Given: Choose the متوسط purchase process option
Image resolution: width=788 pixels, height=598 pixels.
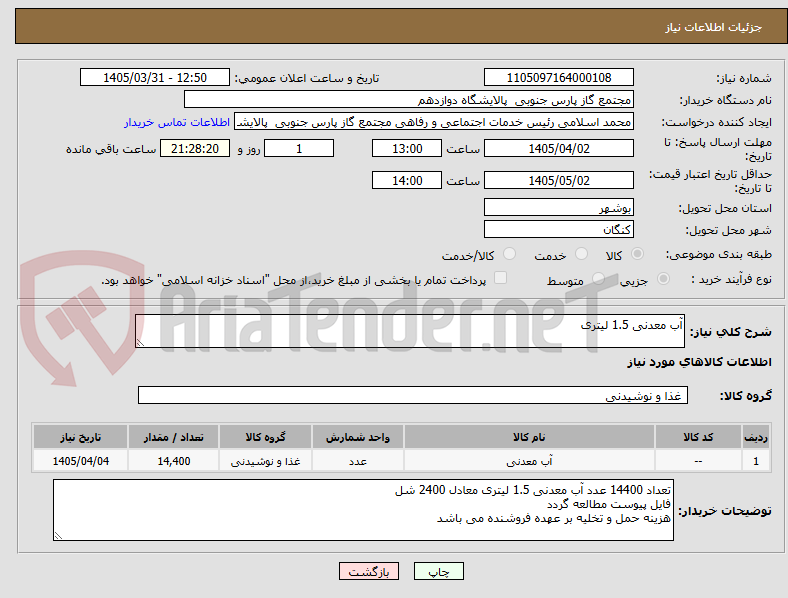Looking at the screenshot, I should tap(598, 279).
